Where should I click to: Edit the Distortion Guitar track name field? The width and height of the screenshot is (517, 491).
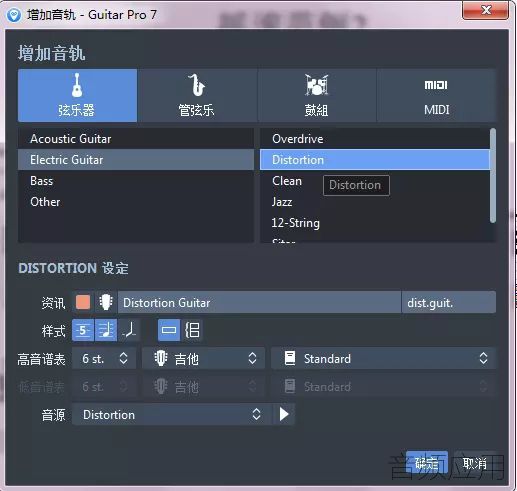tap(259, 302)
